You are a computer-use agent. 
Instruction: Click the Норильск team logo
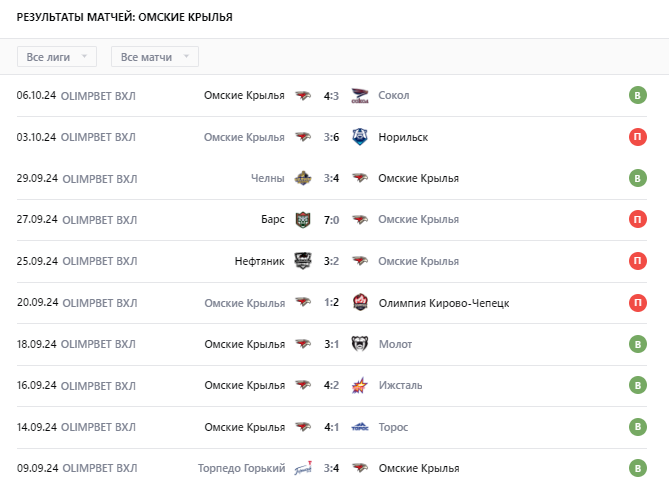pyautogui.click(x=360, y=137)
